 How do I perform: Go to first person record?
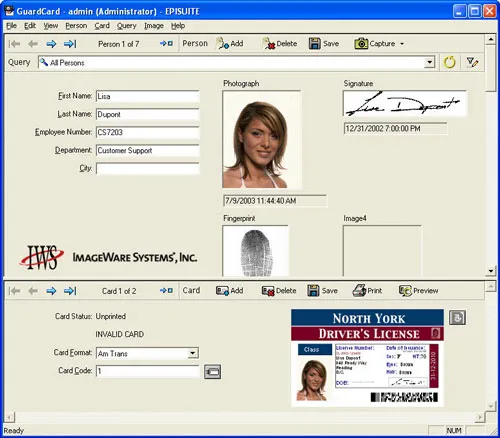14,44
